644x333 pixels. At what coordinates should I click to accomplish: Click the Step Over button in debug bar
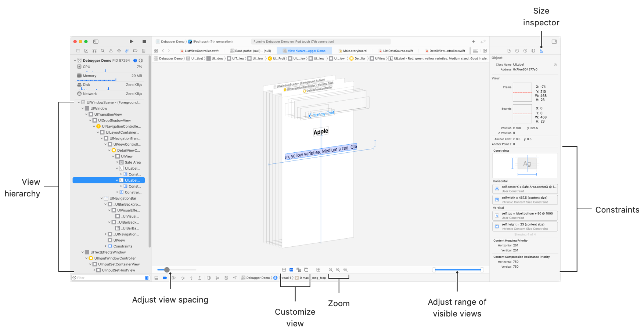point(183,278)
